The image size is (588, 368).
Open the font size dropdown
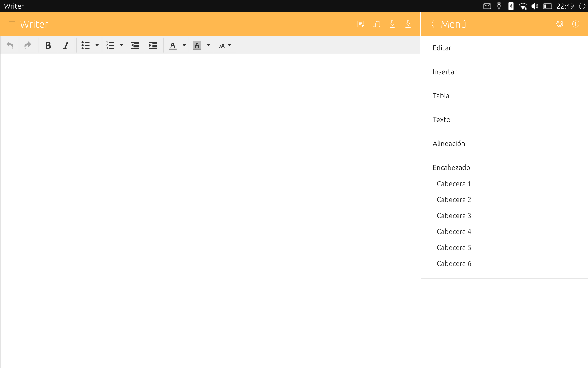tap(225, 45)
